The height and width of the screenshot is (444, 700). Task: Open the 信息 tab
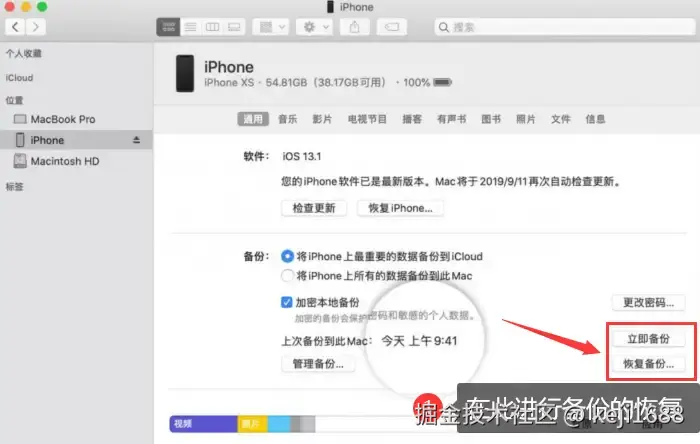click(x=595, y=119)
